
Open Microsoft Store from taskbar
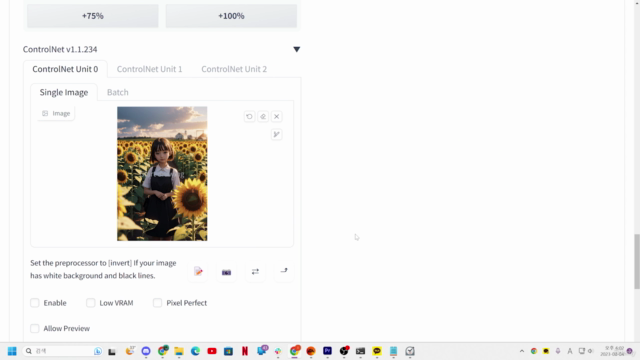(x=228, y=351)
